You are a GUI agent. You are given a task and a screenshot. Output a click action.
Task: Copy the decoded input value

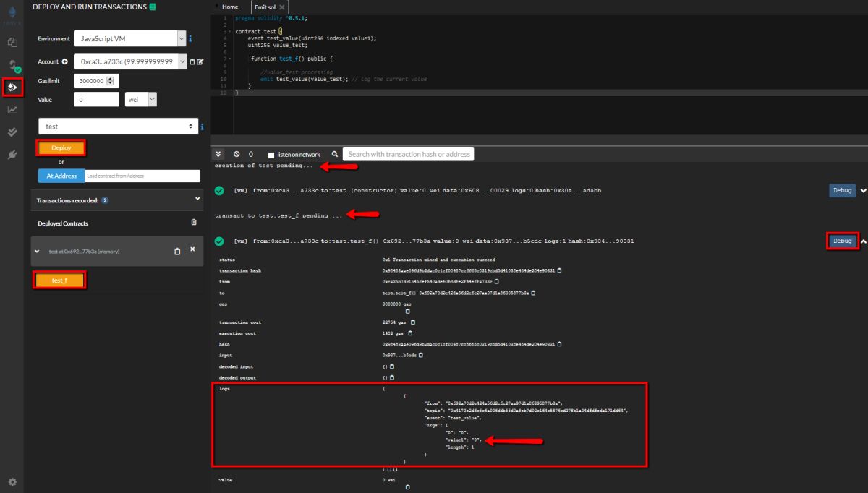point(392,366)
